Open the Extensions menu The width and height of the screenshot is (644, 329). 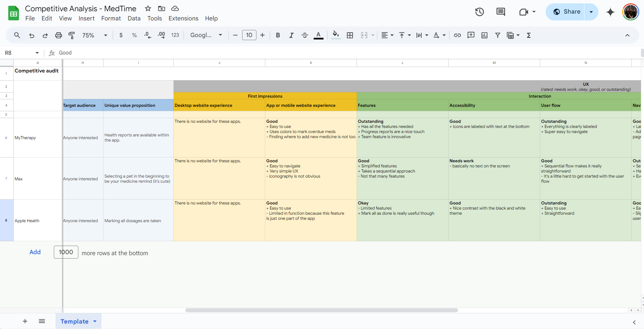pyautogui.click(x=183, y=18)
